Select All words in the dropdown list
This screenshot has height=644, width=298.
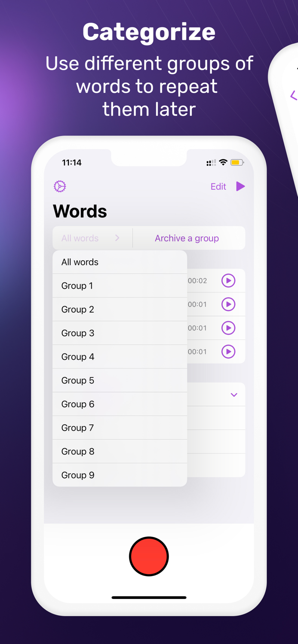pyautogui.click(x=120, y=262)
